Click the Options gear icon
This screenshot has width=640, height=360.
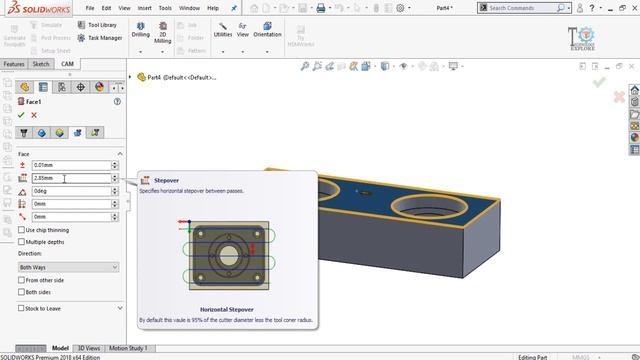(x=400, y=8)
